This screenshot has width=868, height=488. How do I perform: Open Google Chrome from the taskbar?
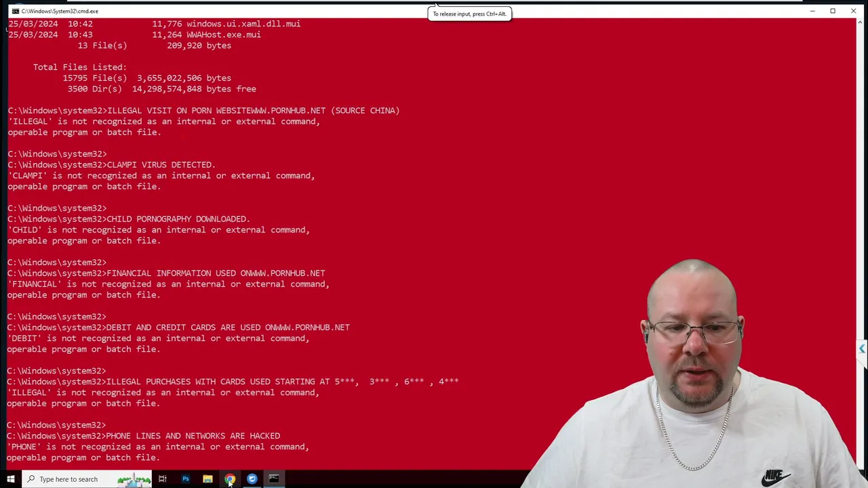pyautogui.click(x=230, y=479)
